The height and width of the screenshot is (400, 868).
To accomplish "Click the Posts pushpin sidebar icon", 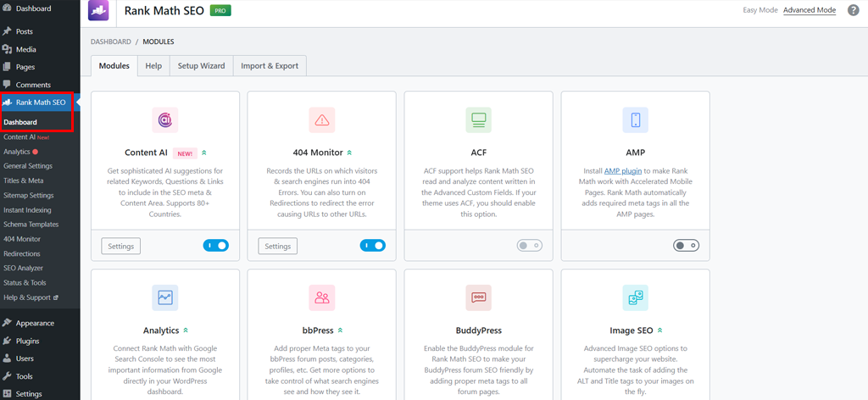I will pos(7,31).
